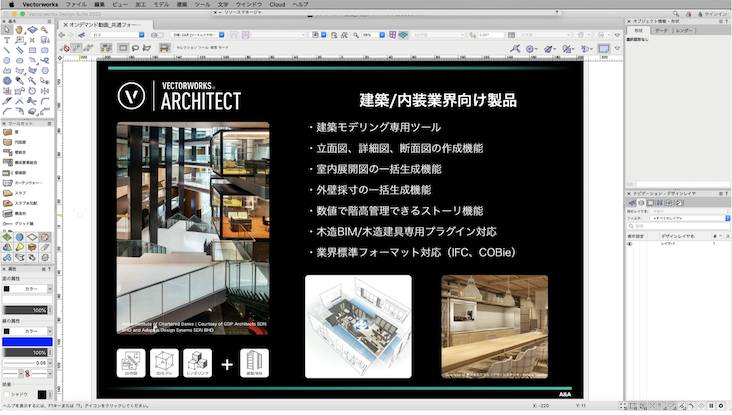Choose the Curtain Wall tool
The width and height of the screenshot is (732, 415).
click(x=7, y=183)
